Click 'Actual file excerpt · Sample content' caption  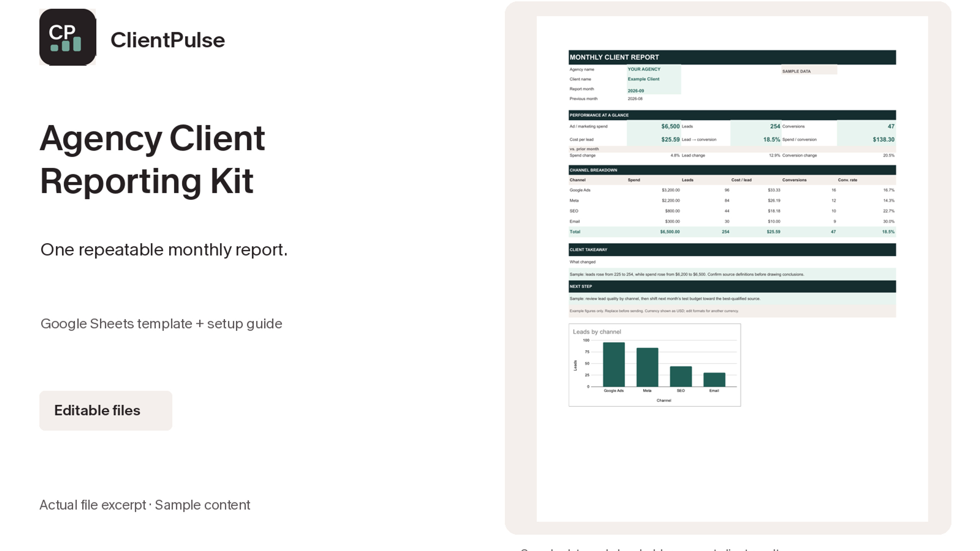[x=145, y=505]
